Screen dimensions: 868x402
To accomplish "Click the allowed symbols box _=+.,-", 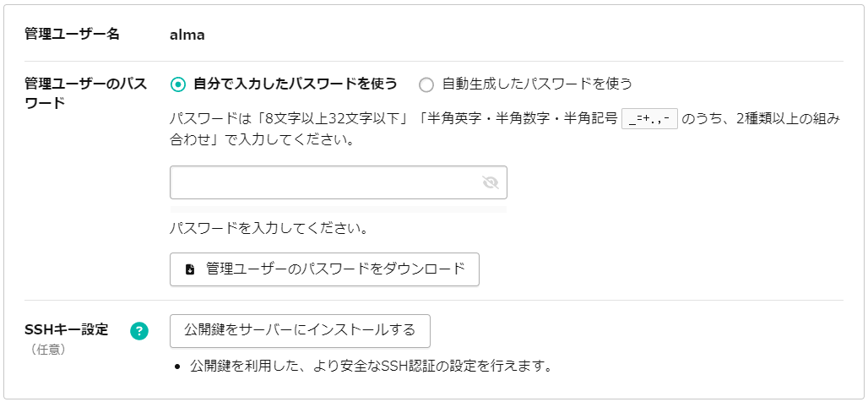I will pos(650,118).
